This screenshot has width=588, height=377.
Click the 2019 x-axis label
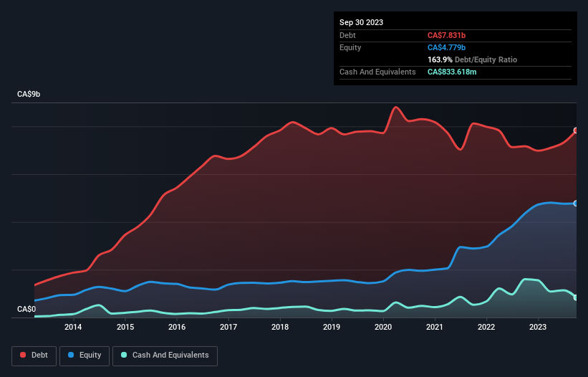[x=332, y=327]
